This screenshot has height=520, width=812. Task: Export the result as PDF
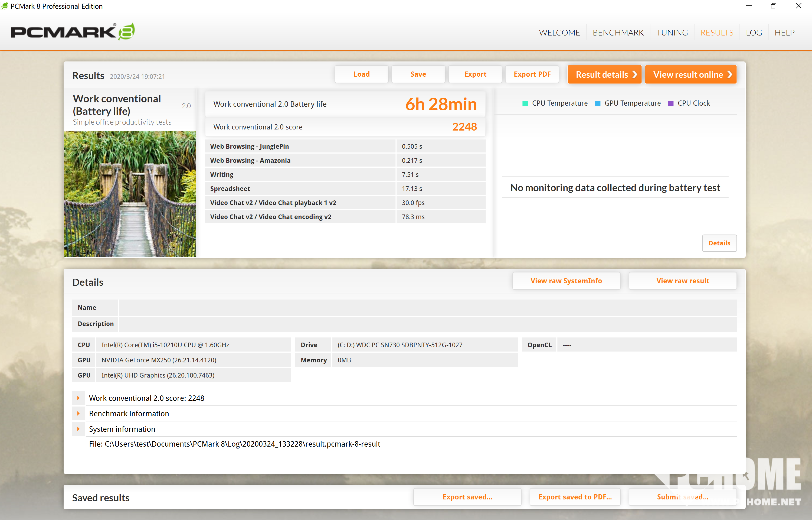(532, 74)
